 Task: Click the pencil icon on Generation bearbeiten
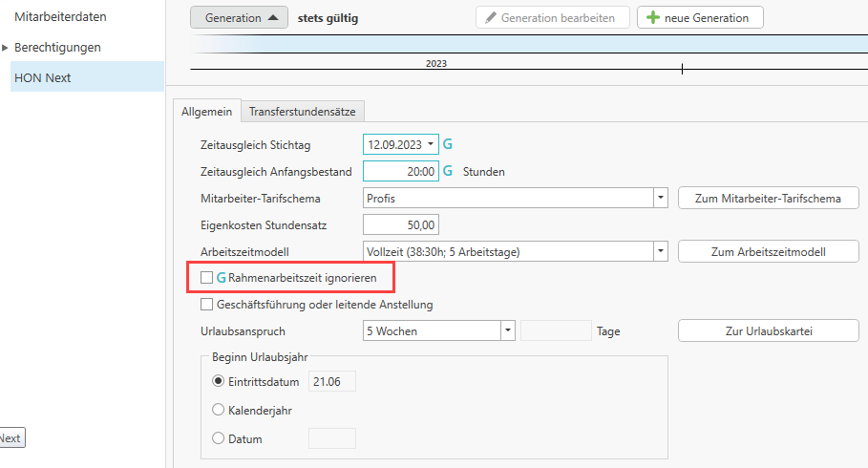click(x=492, y=18)
